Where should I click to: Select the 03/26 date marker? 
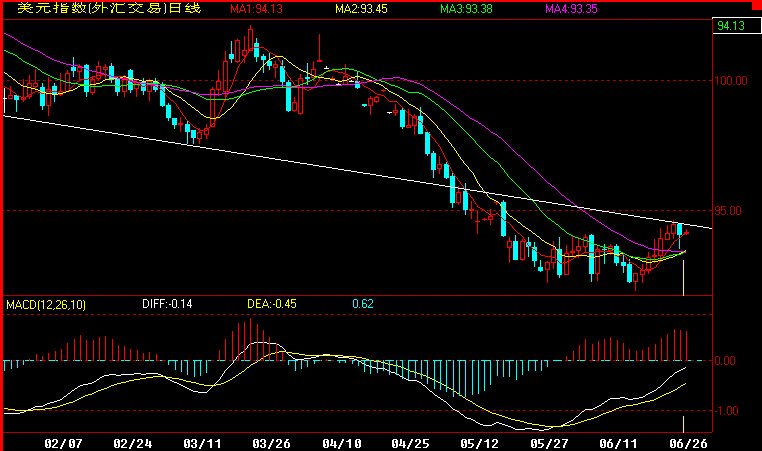(x=272, y=441)
